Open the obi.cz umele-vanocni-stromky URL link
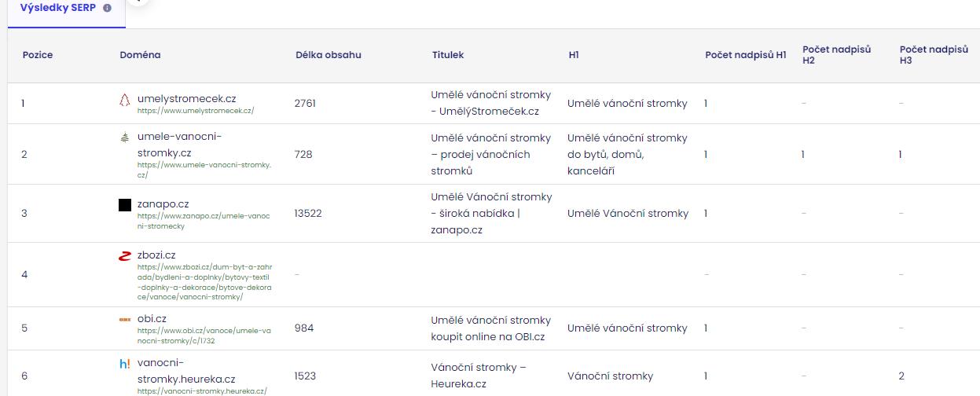This screenshot has height=396, width=980. tap(204, 335)
